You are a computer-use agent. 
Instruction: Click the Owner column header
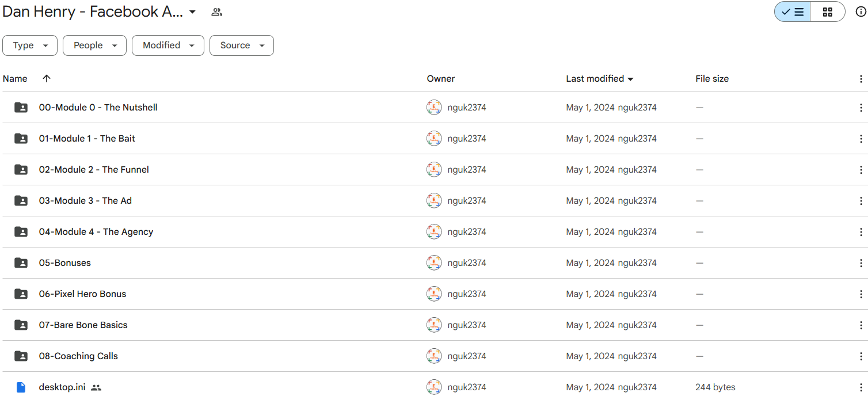(x=441, y=79)
